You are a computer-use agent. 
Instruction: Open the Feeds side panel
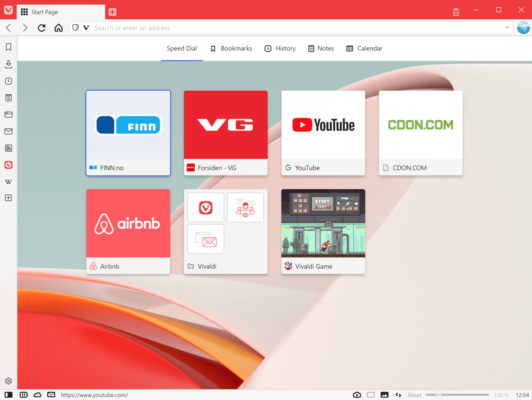(9, 148)
